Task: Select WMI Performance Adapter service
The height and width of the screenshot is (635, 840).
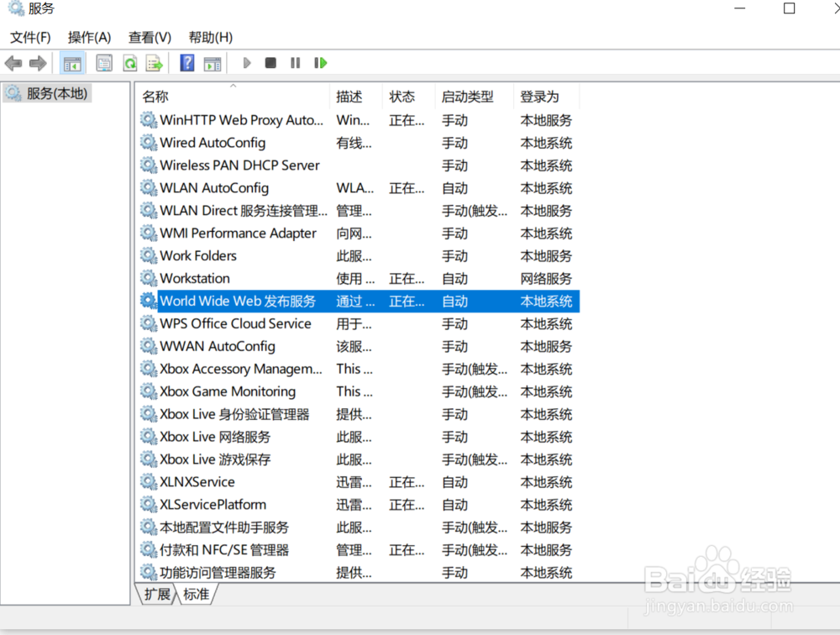Action: 360,234
